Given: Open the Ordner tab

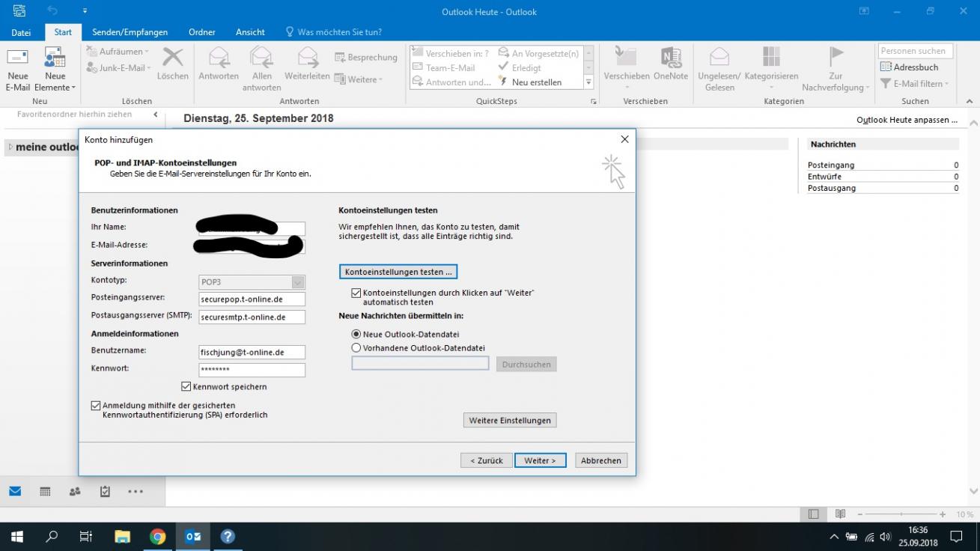Looking at the screenshot, I should click(202, 32).
